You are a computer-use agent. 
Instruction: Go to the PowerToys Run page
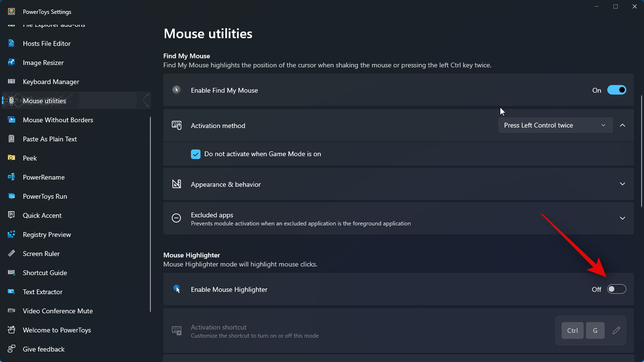[x=45, y=196]
